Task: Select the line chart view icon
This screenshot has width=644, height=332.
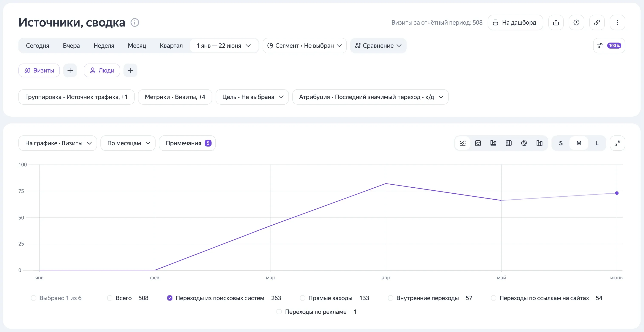Action: [463, 143]
